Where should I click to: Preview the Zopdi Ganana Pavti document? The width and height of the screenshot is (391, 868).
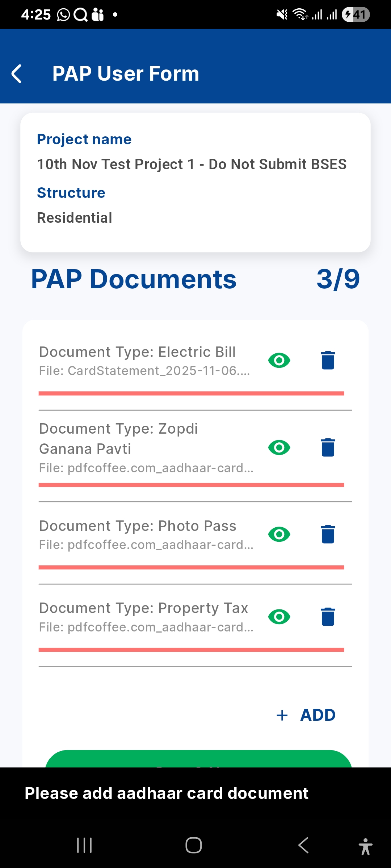pyautogui.click(x=279, y=447)
